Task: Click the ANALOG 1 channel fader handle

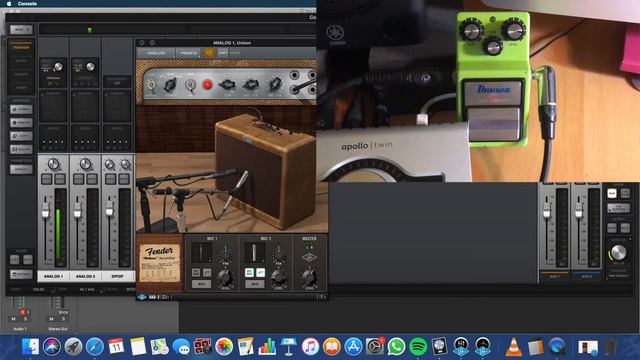Action: 46,211
